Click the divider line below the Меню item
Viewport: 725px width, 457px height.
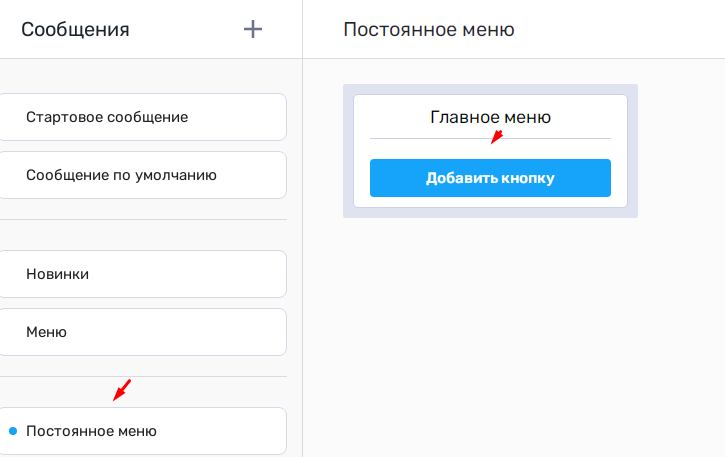point(143,377)
